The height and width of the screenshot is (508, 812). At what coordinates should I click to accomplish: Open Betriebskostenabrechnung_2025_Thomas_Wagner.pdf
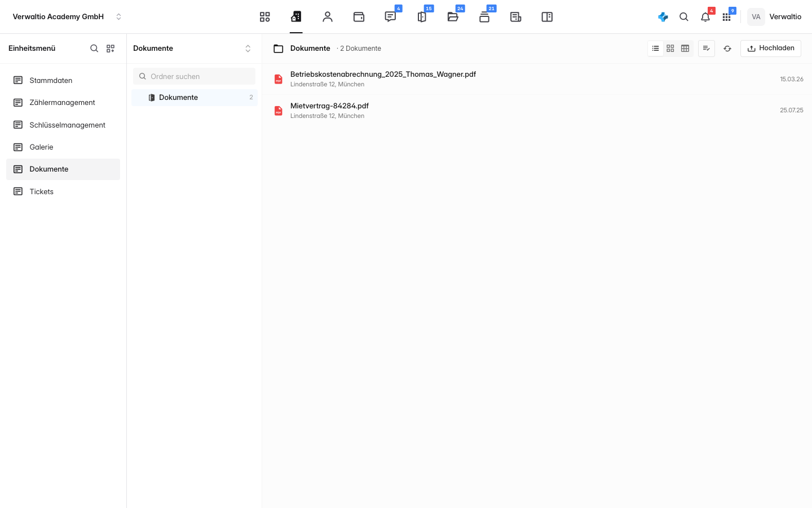(537, 79)
